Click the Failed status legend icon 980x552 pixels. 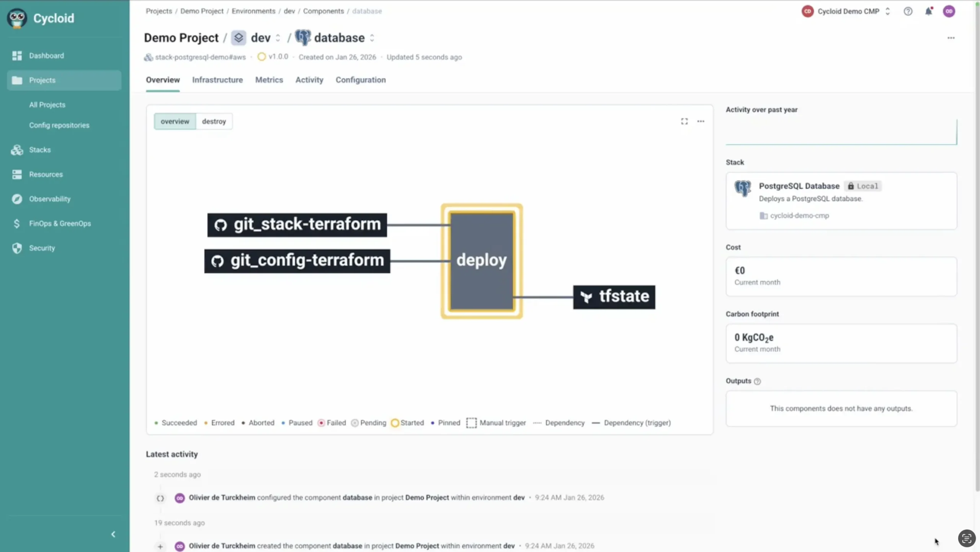click(x=321, y=423)
